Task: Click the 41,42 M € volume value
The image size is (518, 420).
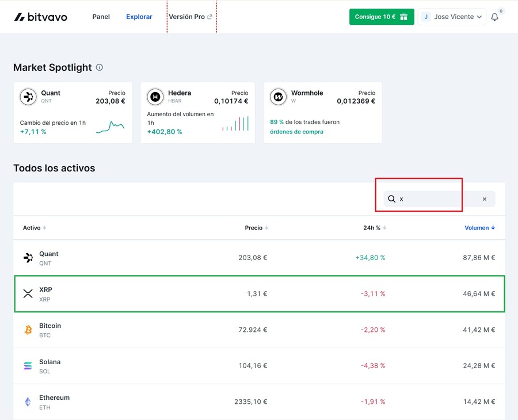Action: point(479,330)
